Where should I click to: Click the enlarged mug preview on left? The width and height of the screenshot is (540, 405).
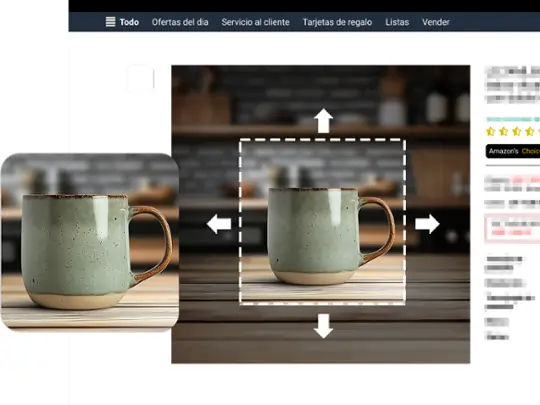90,242
